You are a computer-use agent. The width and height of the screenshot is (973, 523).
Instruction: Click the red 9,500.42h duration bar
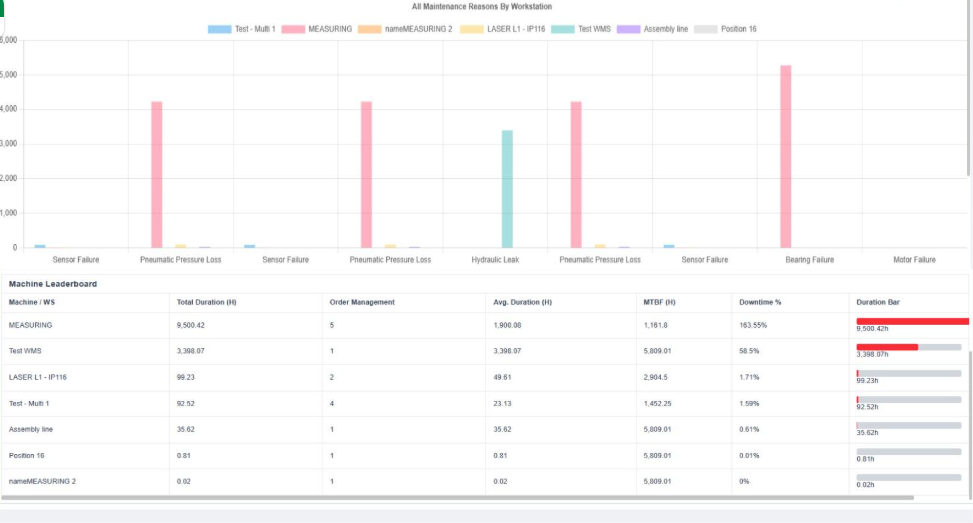[912, 321]
